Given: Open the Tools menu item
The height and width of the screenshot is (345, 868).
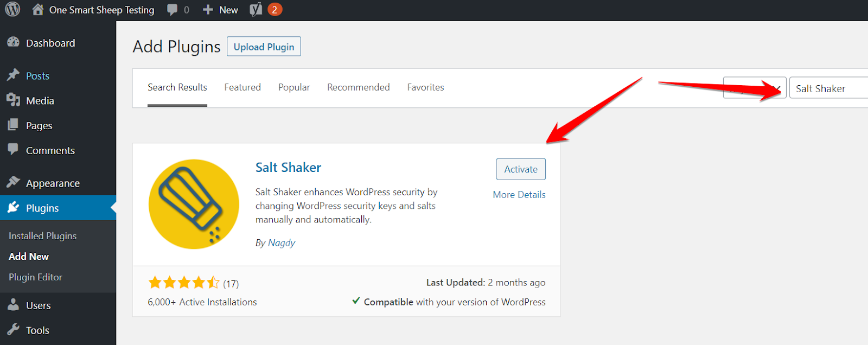Looking at the screenshot, I should (37, 330).
